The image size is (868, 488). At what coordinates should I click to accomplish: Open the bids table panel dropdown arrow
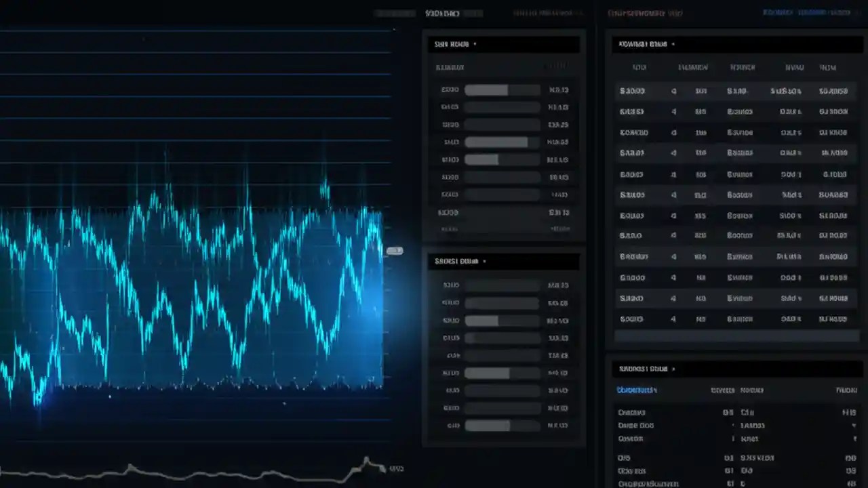pos(673,43)
